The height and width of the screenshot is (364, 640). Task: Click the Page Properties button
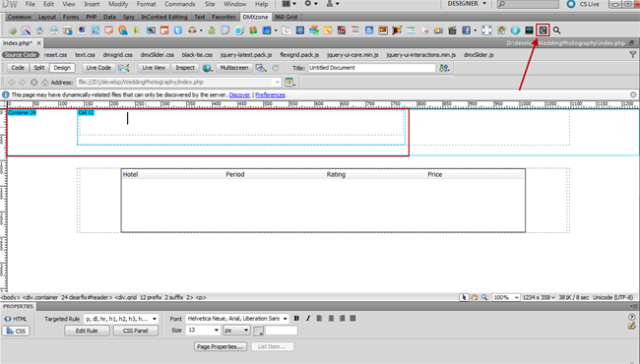click(x=221, y=346)
